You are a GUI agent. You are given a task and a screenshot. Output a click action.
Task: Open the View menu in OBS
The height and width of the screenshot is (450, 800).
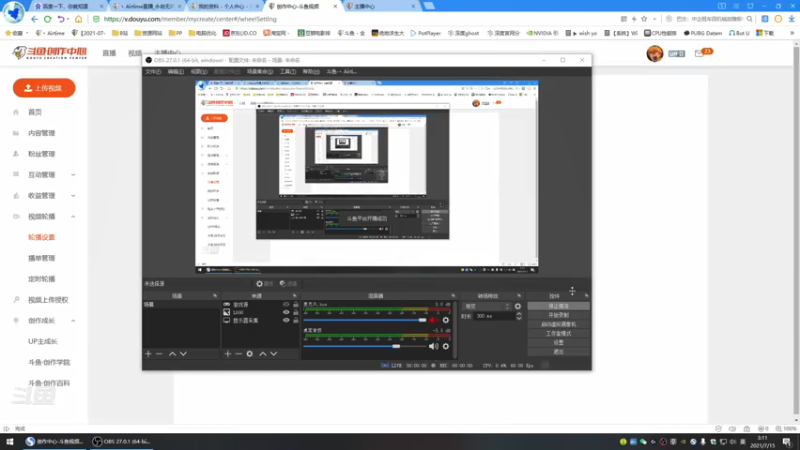(199, 71)
